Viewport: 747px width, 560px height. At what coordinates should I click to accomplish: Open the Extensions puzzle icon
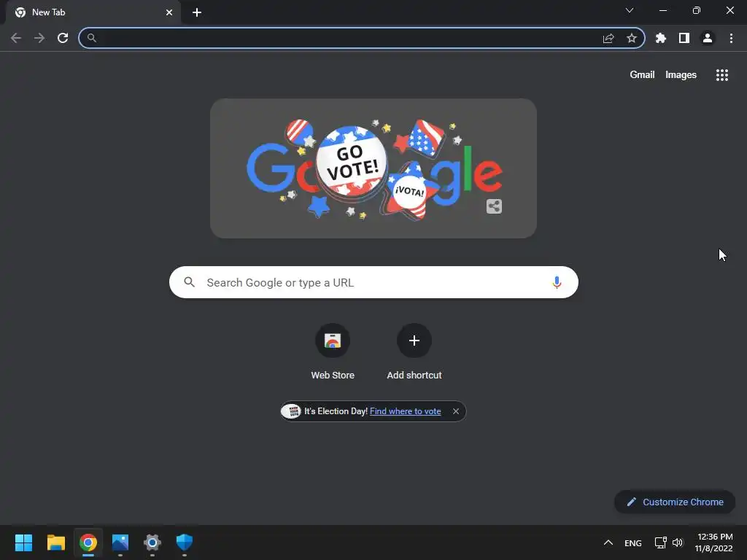pos(661,38)
